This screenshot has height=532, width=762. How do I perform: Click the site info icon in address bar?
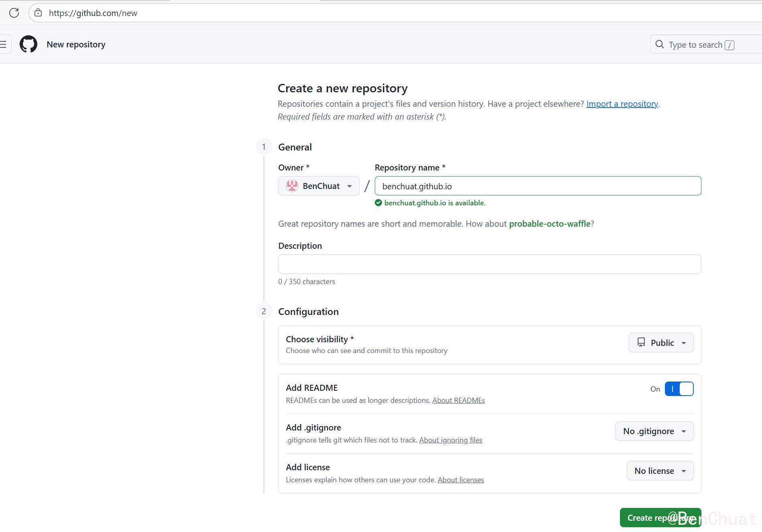coord(38,13)
